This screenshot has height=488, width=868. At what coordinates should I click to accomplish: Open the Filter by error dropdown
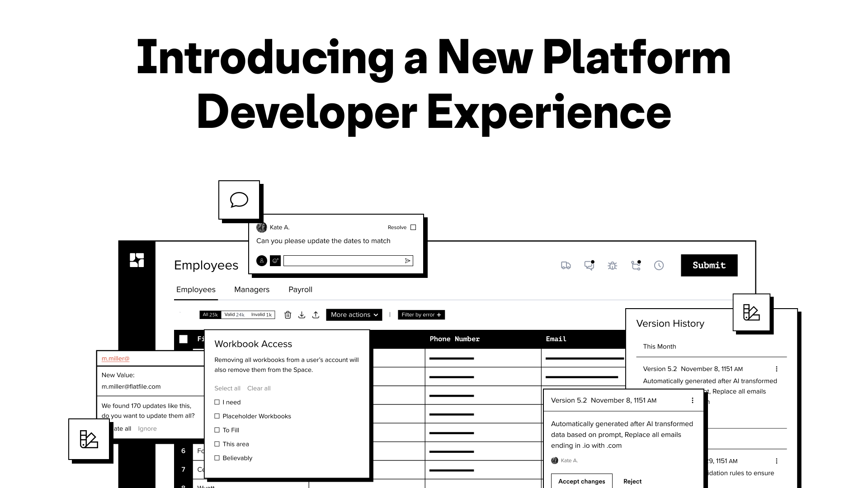coord(421,315)
